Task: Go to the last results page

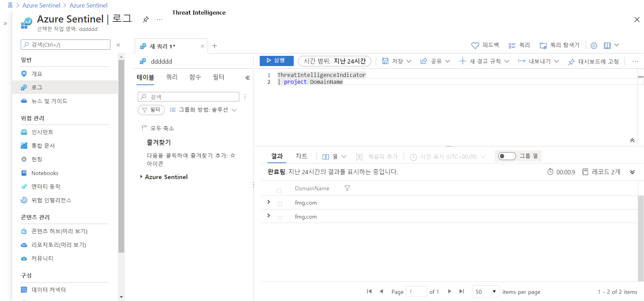Action: tap(462, 291)
